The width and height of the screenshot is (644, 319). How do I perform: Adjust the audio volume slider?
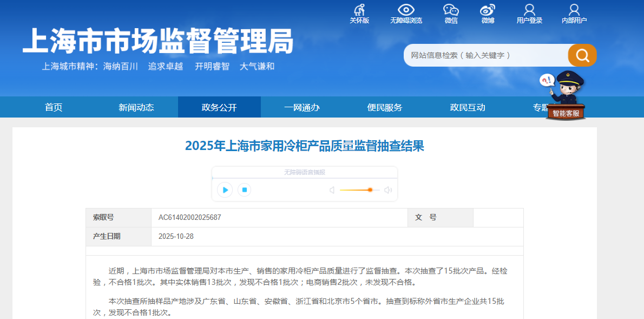pos(359,190)
